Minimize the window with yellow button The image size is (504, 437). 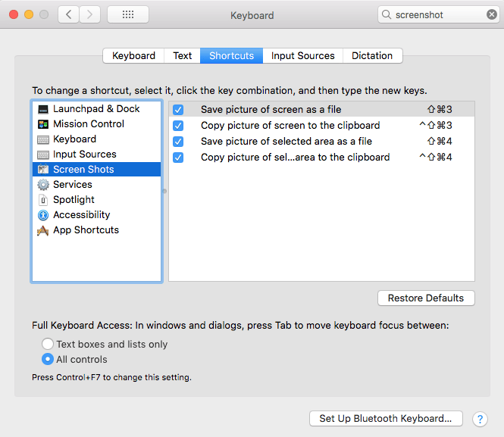pyautogui.click(x=29, y=14)
